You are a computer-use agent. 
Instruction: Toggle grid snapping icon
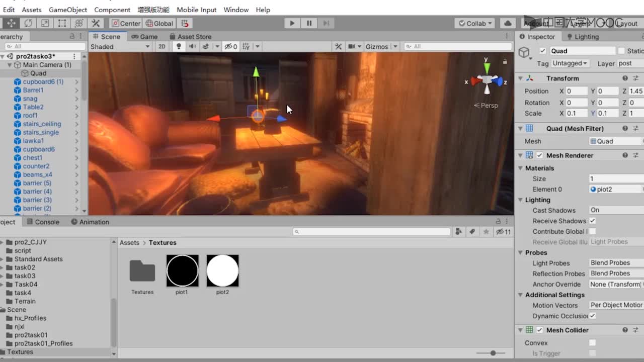[185, 23]
